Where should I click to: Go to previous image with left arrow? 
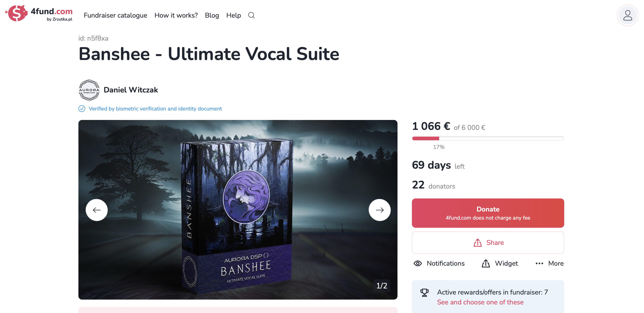pos(97,210)
